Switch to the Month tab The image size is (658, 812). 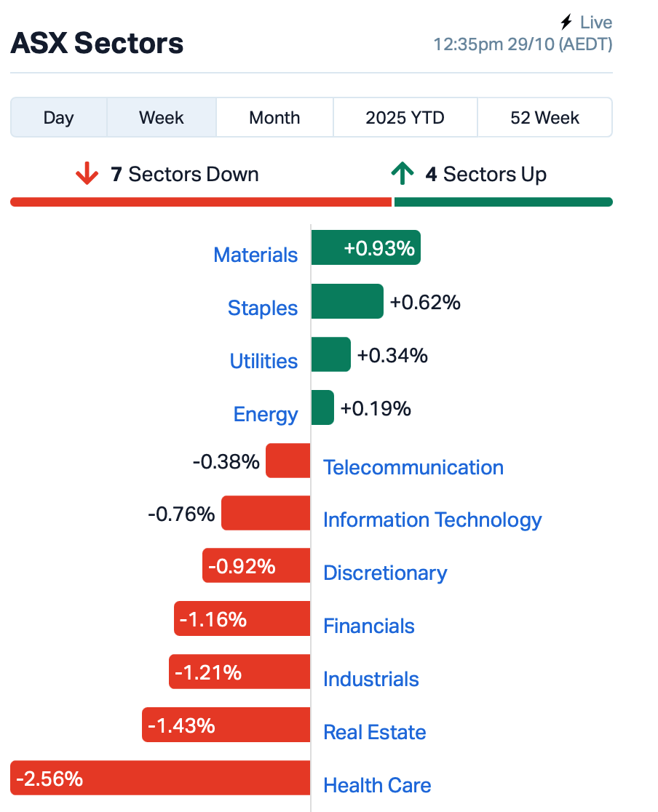coord(274,118)
